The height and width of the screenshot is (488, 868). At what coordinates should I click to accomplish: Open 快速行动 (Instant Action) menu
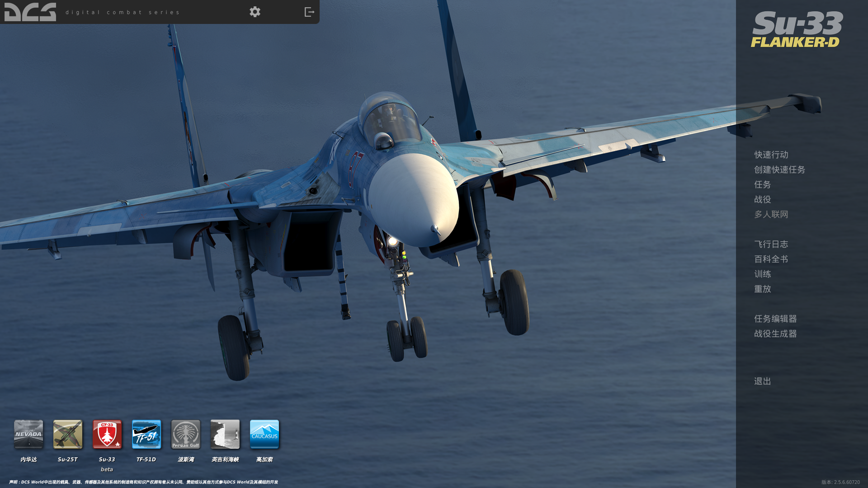pyautogui.click(x=771, y=155)
